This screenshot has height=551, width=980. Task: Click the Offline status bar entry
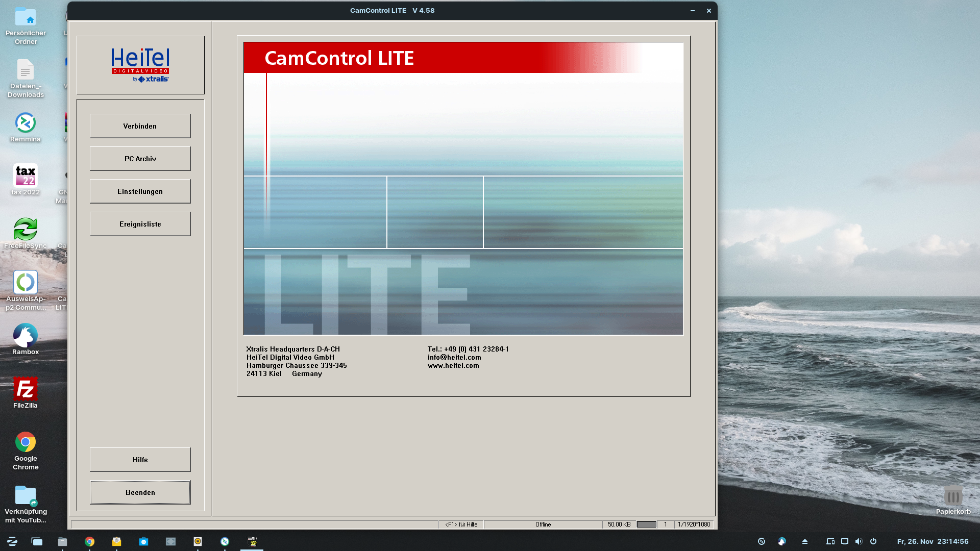point(543,524)
